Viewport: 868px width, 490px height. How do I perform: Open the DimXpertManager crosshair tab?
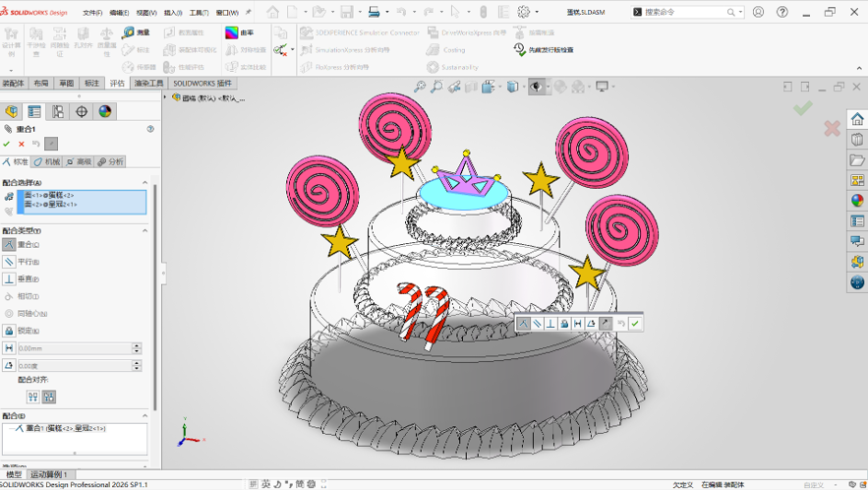coord(82,111)
